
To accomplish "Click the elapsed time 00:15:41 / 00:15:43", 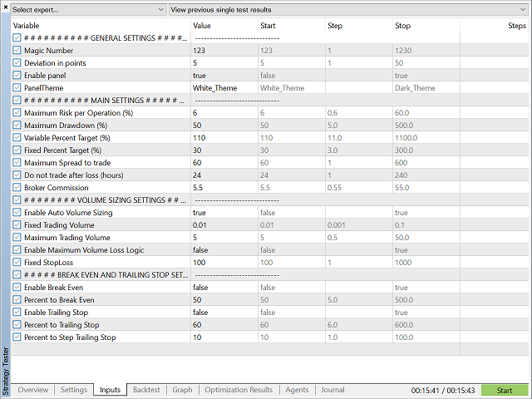I will pos(443,391).
